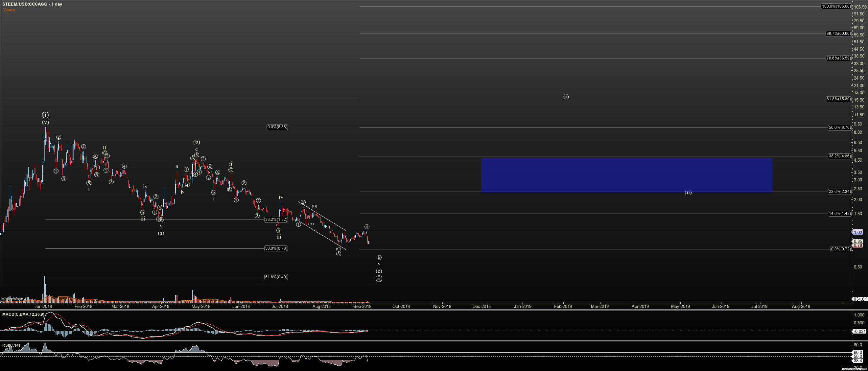Select the circled ii wave marker
868x371 pixels.
pos(379,279)
